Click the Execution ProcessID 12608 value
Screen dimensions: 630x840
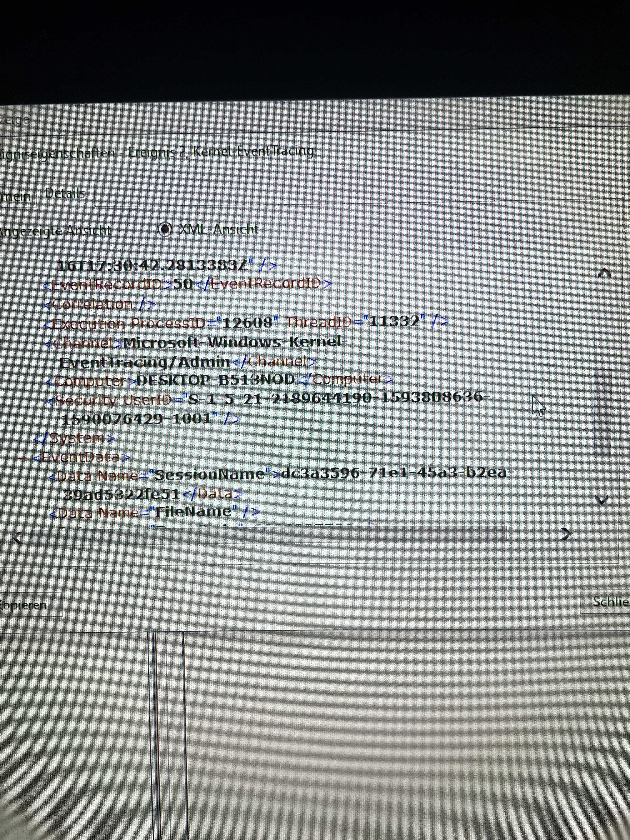(247, 323)
